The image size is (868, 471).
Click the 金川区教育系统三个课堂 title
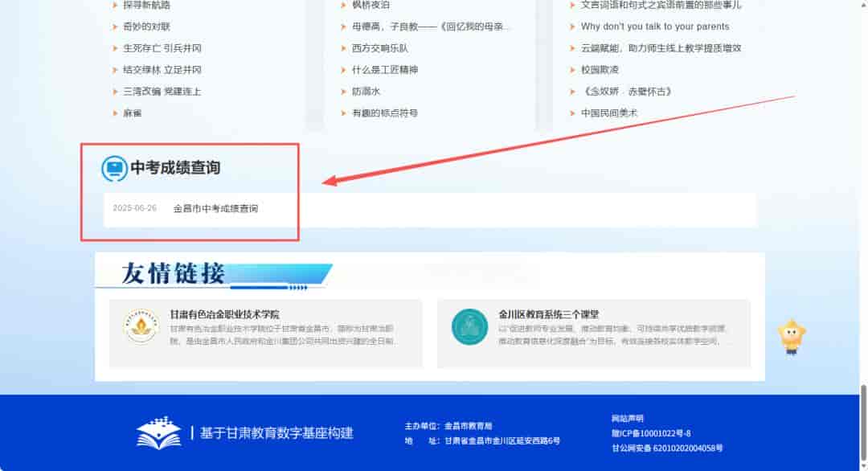coord(548,314)
